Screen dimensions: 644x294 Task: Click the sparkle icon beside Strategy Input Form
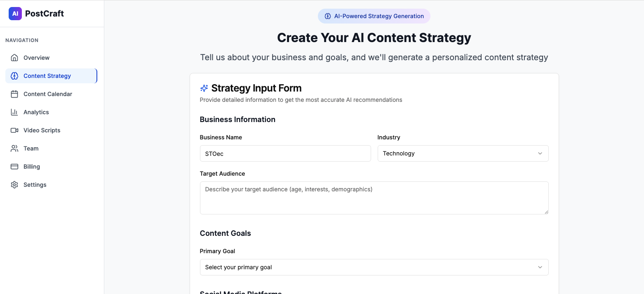pyautogui.click(x=204, y=88)
